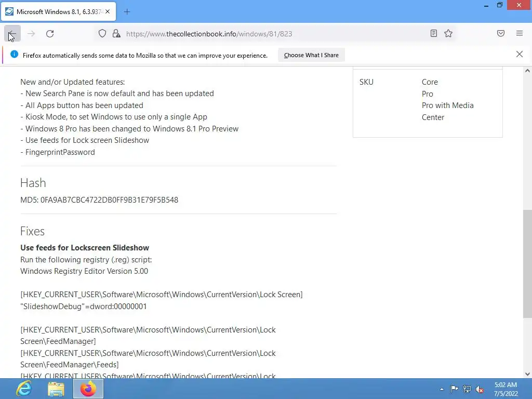Click the MD5 hash value text

[109, 200]
